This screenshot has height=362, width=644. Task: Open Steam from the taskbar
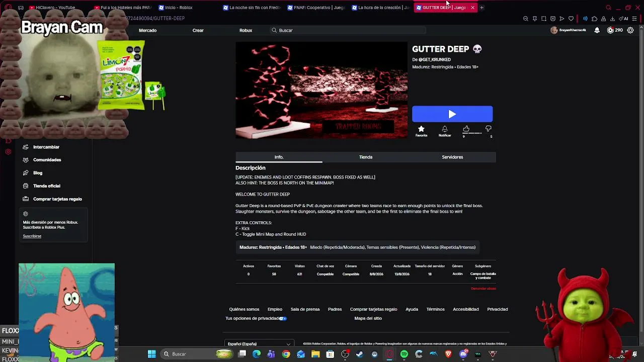point(360,354)
